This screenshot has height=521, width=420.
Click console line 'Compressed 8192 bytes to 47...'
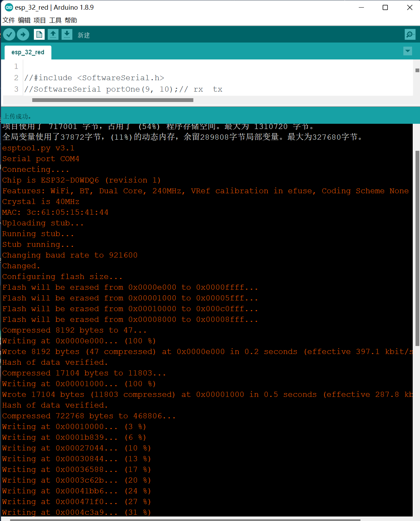[x=74, y=330]
